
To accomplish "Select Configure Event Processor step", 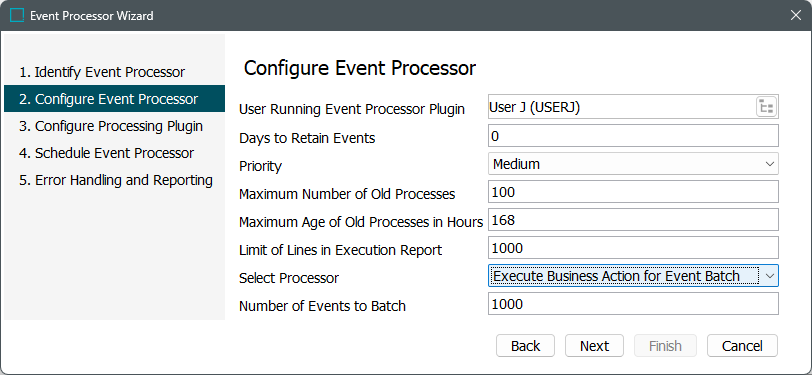I will tap(114, 99).
